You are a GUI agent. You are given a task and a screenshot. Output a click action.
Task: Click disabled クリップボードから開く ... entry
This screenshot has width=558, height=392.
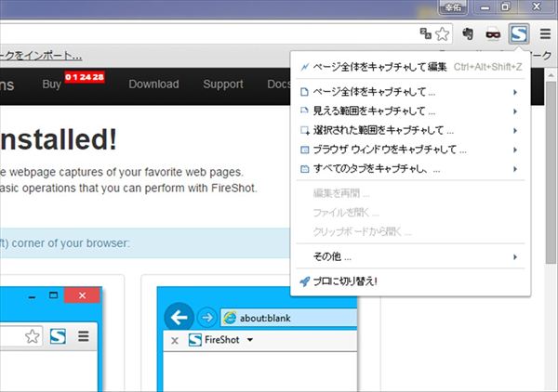click(411, 231)
